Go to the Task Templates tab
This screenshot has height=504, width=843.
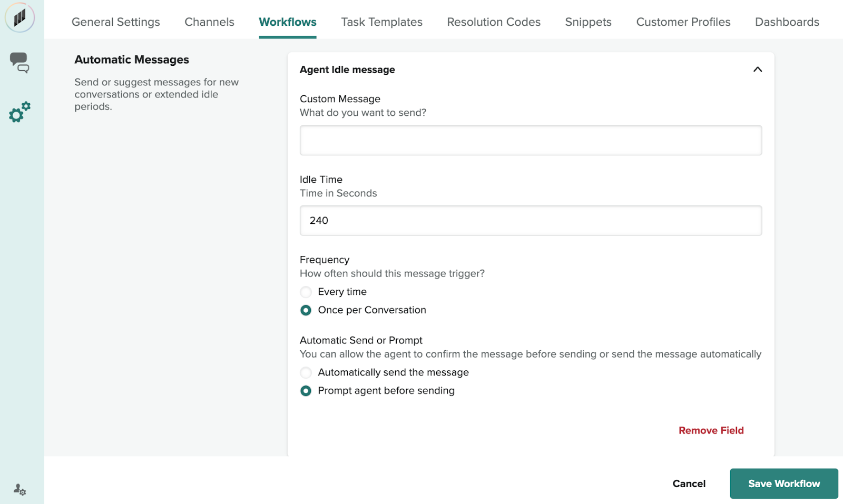click(x=381, y=22)
